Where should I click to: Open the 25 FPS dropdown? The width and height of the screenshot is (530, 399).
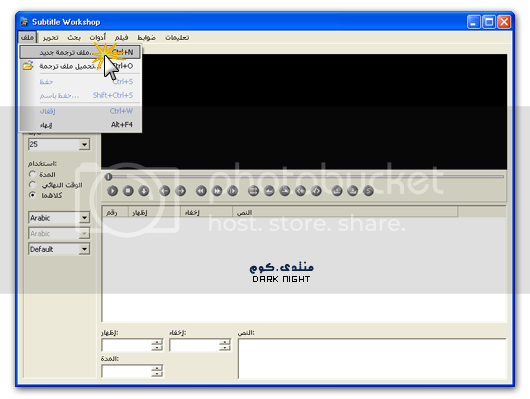[84, 145]
